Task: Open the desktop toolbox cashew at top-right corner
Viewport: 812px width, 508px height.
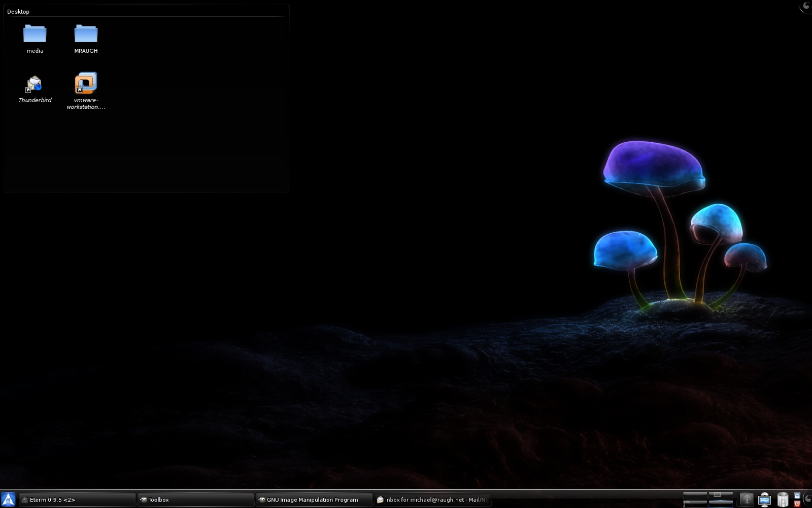Action: coord(806,6)
